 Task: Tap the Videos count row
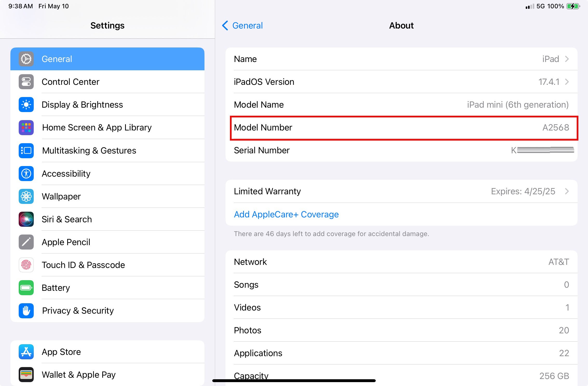[x=401, y=307]
